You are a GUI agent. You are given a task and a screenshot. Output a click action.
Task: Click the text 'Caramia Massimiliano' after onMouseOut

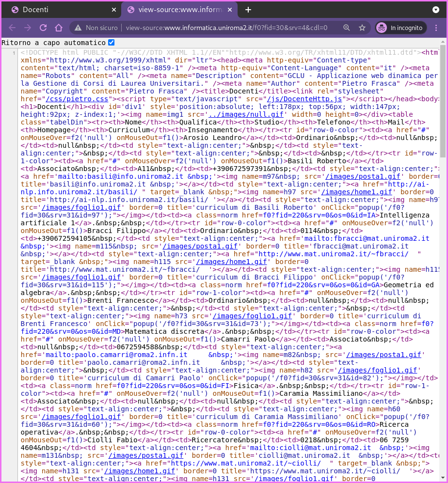321,393
